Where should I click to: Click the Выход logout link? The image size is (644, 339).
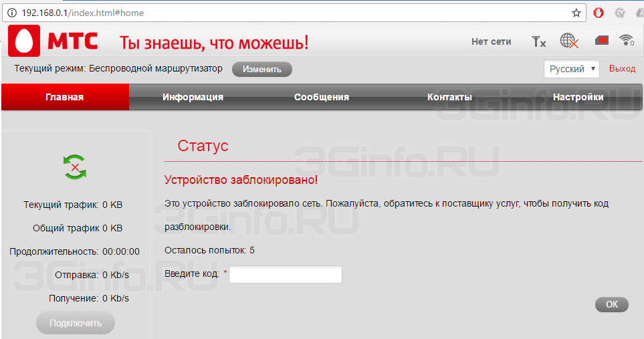pyautogui.click(x=622, y=69)
